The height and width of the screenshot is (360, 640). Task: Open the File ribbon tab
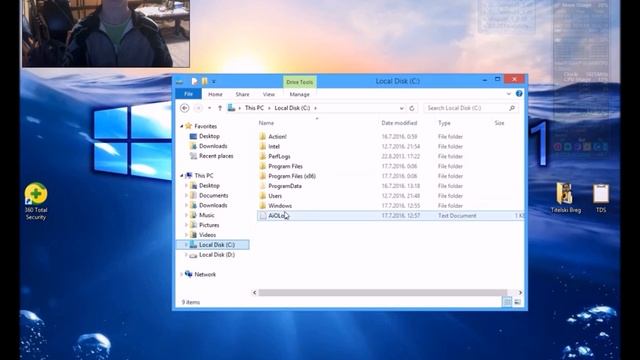[188, 94]
